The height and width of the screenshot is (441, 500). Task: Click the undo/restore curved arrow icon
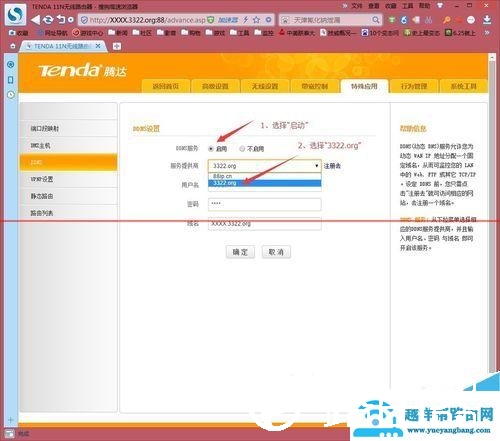coord(61,19)
